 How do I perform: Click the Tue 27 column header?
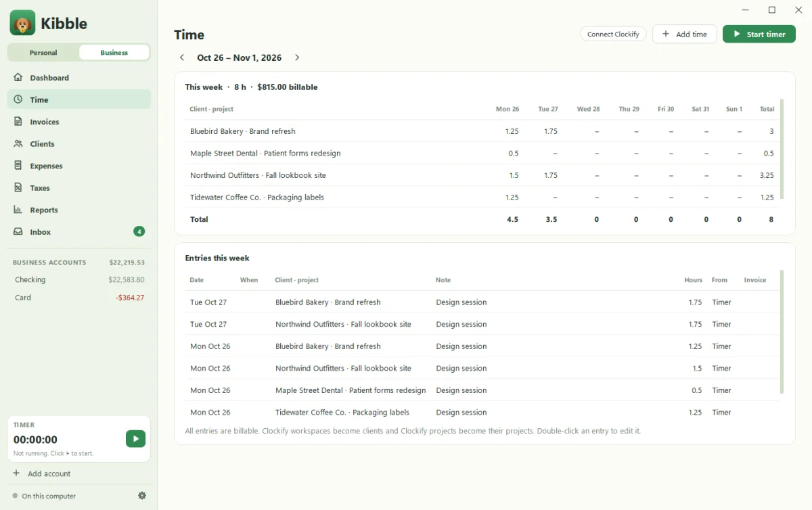(x=548, y=109)
